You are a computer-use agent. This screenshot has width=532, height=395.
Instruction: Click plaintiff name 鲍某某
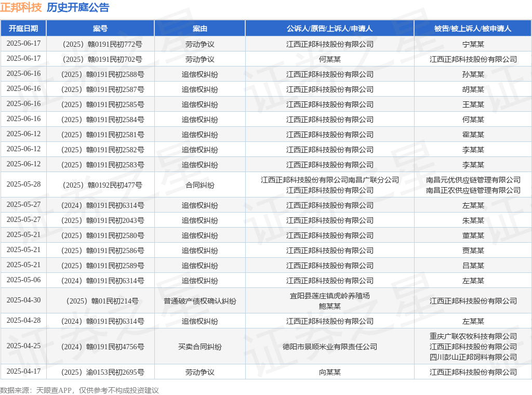click(330, 306)
